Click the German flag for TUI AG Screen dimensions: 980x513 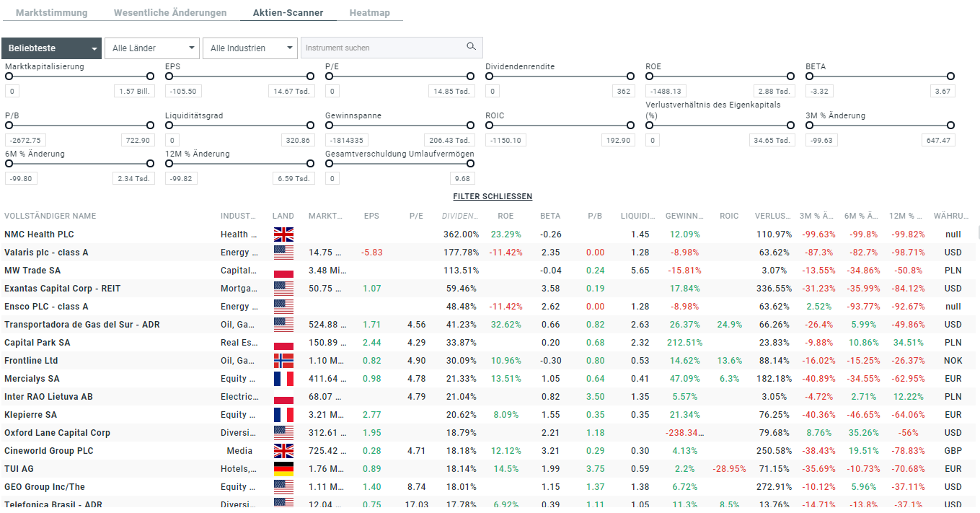click(283, 469)
